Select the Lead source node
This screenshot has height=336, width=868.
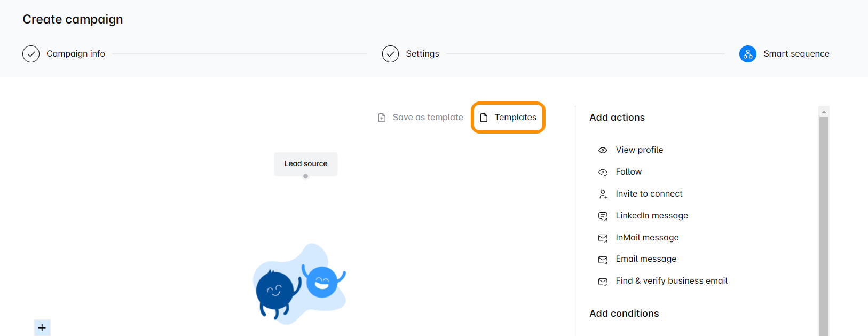pos(306,163)
